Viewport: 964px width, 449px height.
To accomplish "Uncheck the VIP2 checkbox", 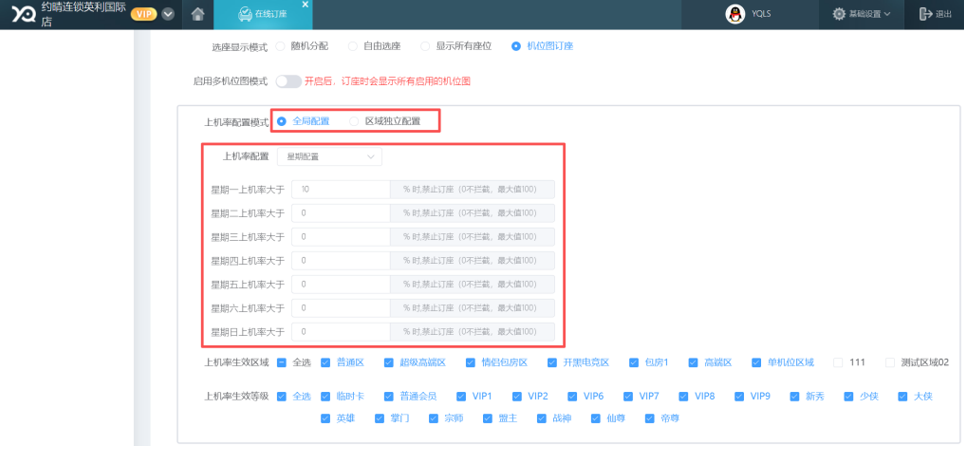I will pyautogui.click(x=516, y=396).
